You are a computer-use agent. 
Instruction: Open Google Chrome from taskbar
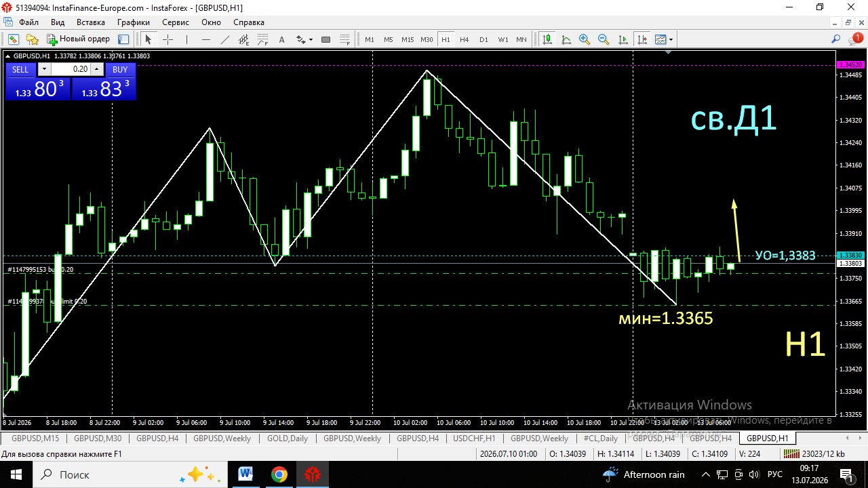pyautogui.click(x=279, y=474)
